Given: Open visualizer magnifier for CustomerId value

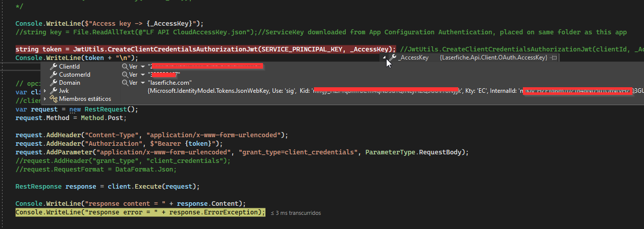Looking at the screenshot, I should pyautogui.click(x=125, y=75).
